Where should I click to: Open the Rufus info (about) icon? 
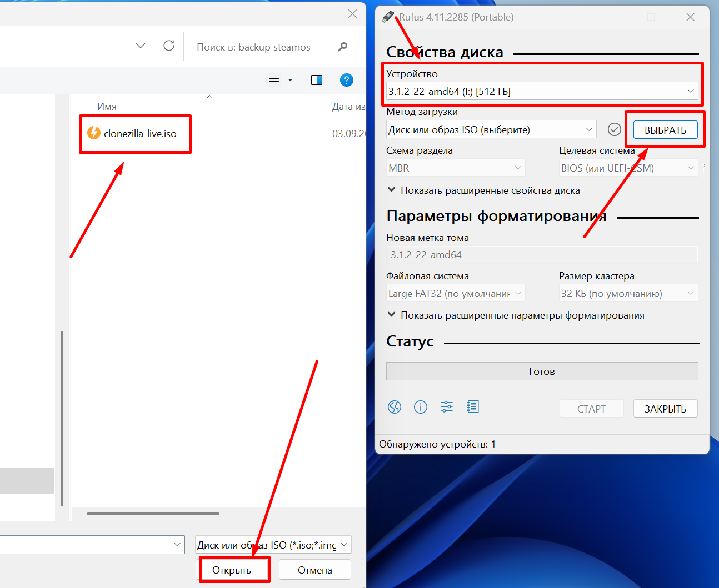click(421, 407)
